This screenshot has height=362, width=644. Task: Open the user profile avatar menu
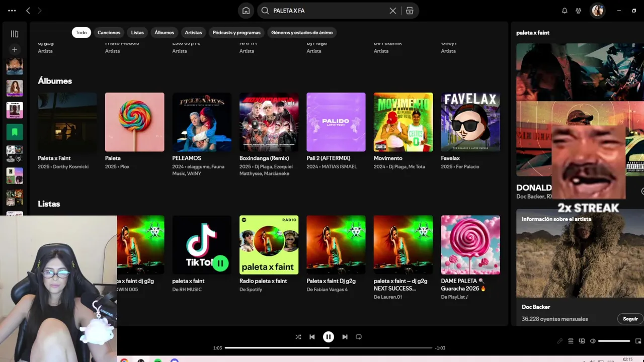[x=597, y=11]
